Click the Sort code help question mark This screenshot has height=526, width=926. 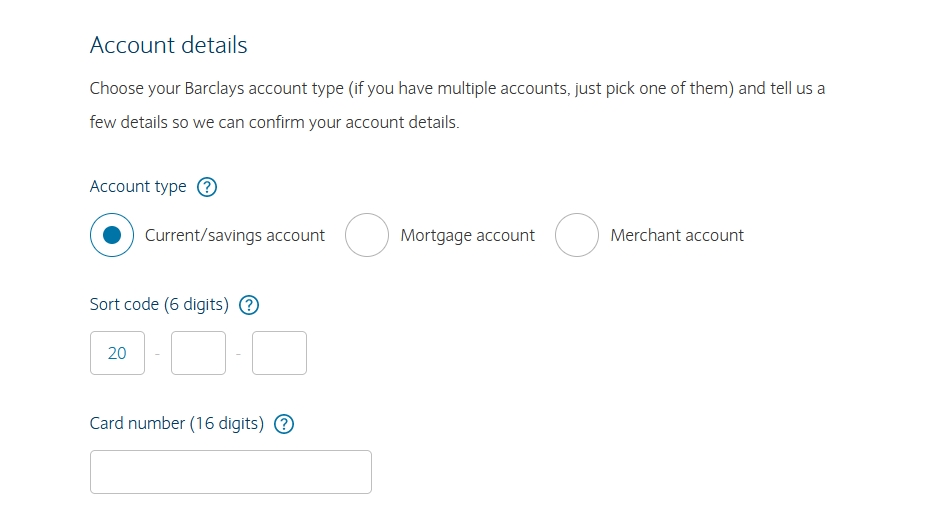(x=249, y=305)
